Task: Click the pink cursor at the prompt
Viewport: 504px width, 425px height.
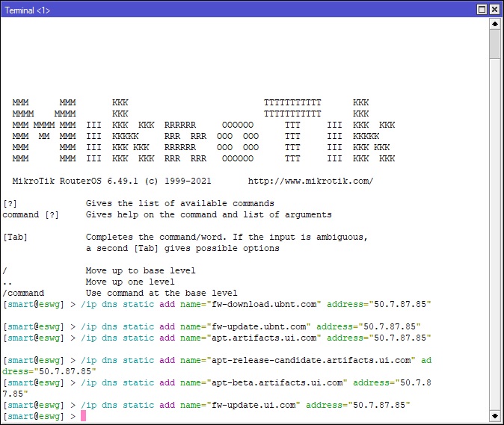Action: tap(83, 416)
